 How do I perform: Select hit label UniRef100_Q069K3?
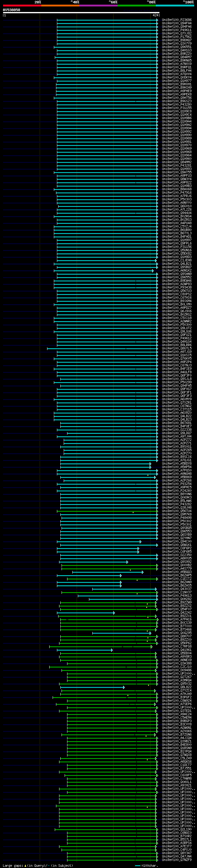[x=177, y=497]
